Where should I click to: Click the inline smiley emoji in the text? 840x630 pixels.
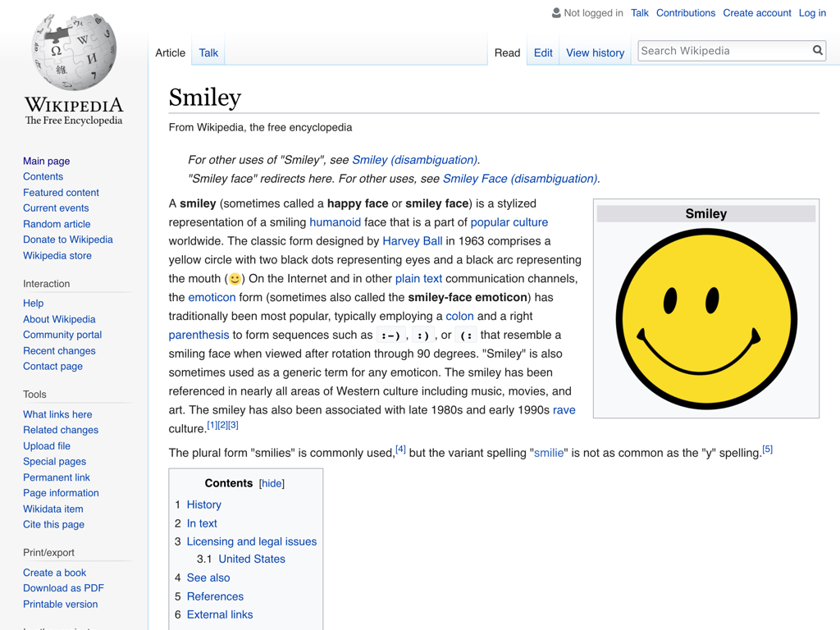click(235, 279)
